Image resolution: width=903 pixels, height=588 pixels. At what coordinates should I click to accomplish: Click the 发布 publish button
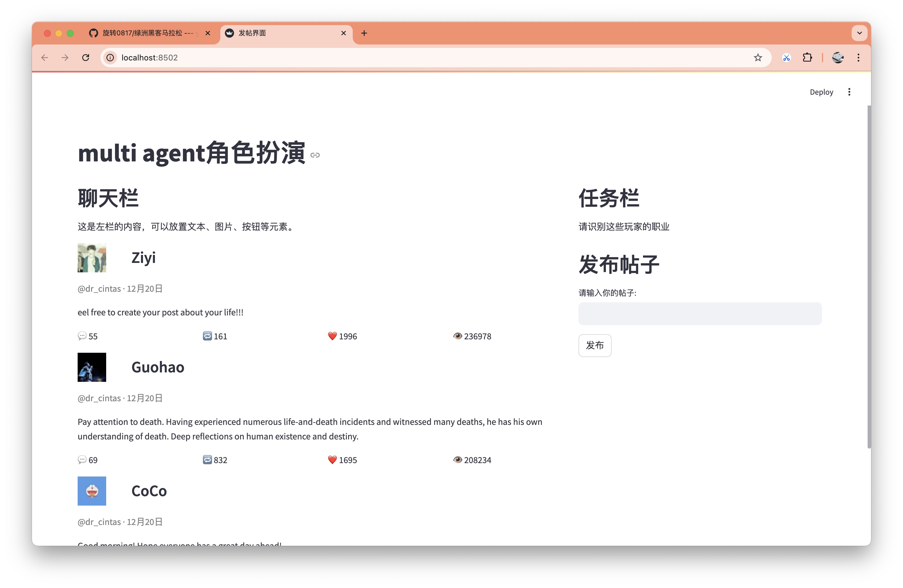click(x=594, y=345)
